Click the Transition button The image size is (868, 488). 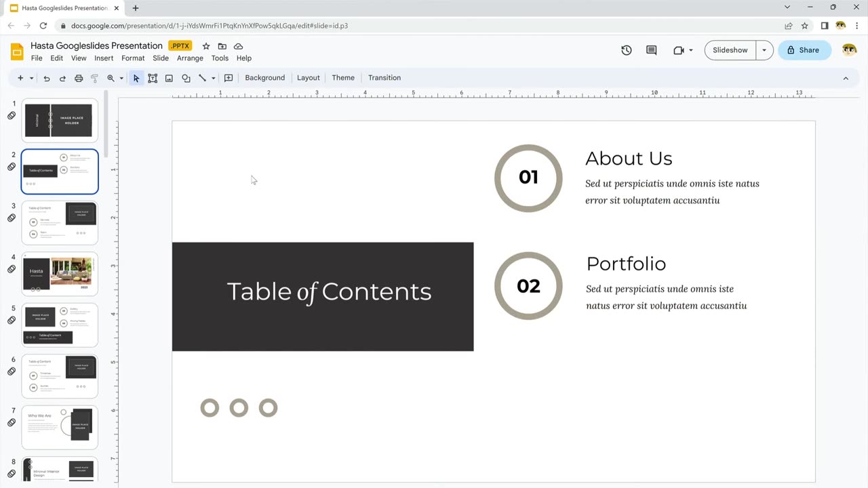[x=384, y=78]
